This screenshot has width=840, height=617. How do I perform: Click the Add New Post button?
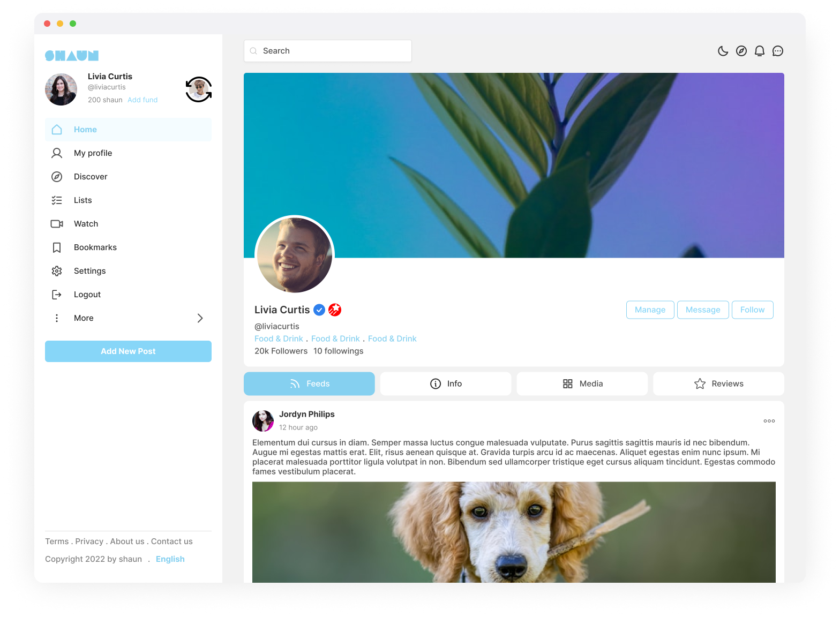click(x=128, y=351)
